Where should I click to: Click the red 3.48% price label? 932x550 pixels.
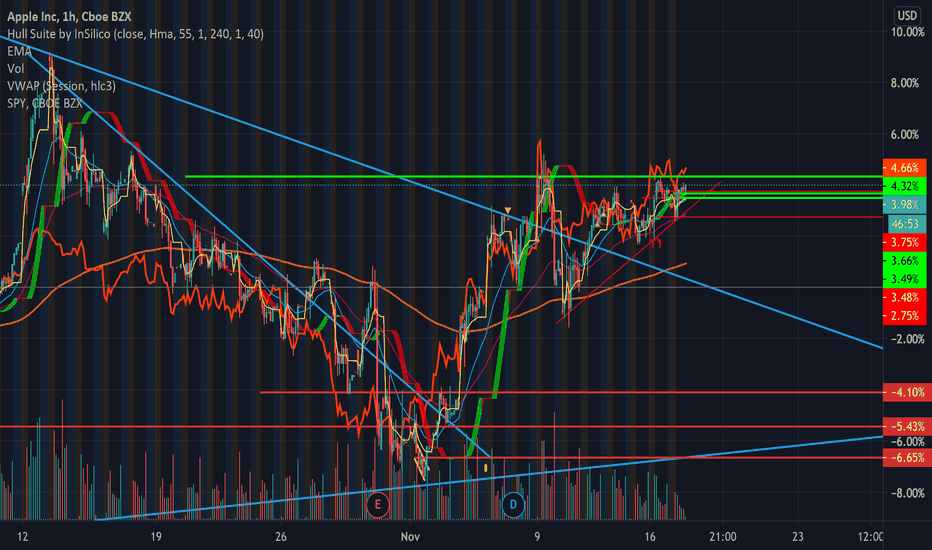904,297
